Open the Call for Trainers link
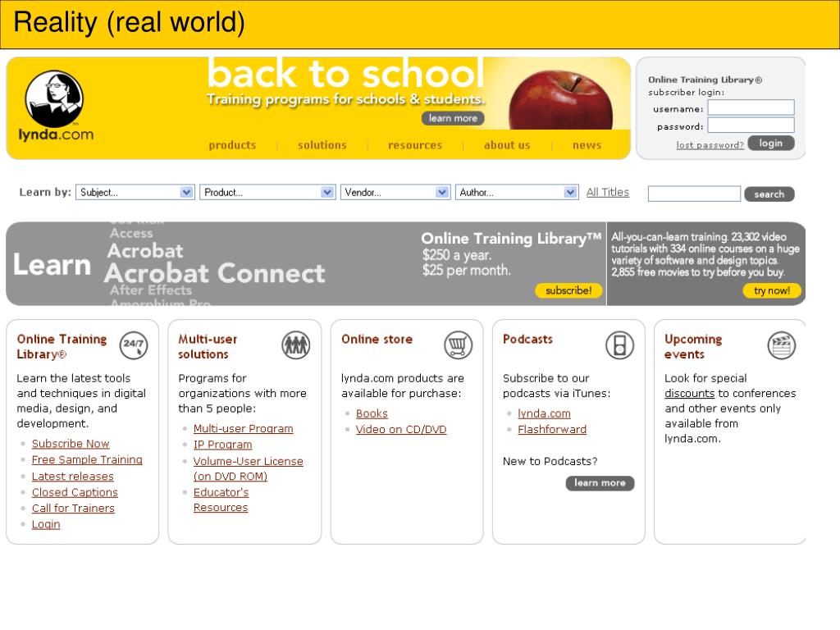The height and width of the screenshot is (630, 840). [x=73, y=508]
